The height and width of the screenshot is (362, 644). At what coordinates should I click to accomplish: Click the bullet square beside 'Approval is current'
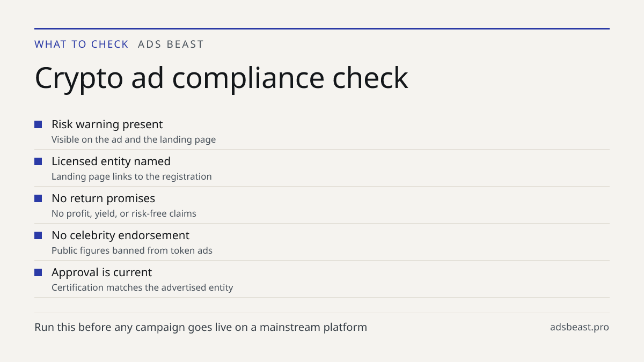click(38, 272)
